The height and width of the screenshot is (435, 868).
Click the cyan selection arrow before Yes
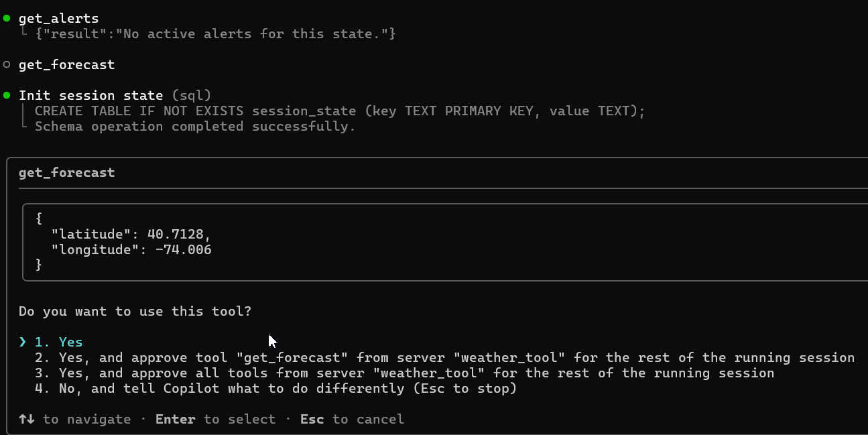[23, 342]
